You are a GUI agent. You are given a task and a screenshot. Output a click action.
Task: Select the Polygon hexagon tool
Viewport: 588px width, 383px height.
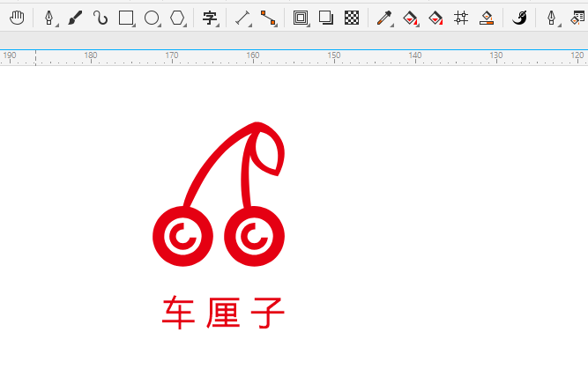click(177, 18)
